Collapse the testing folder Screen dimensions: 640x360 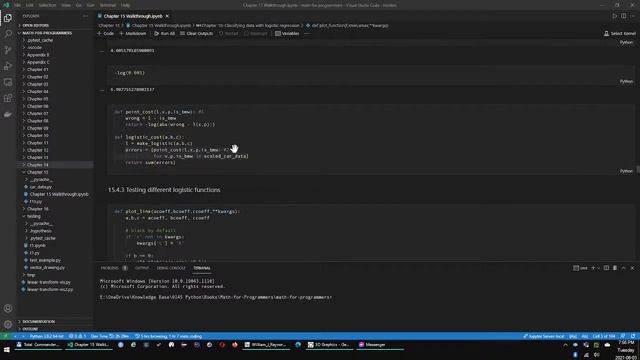(x=34, y=216)
